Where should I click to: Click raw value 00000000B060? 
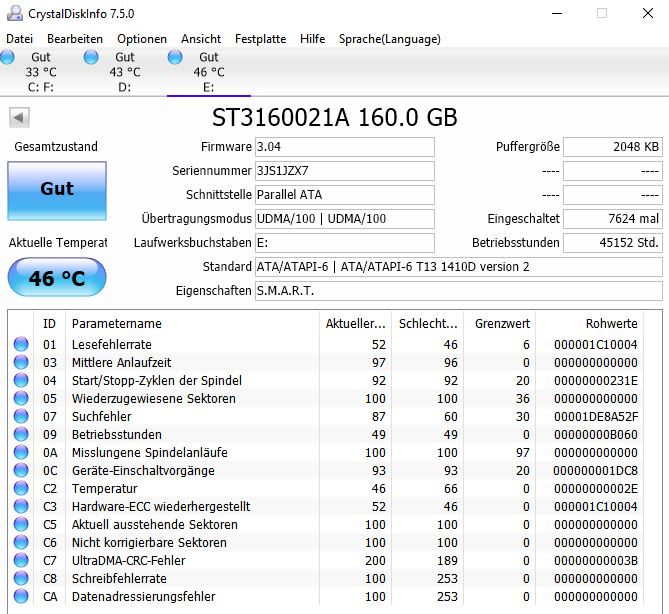click(596, 434)
